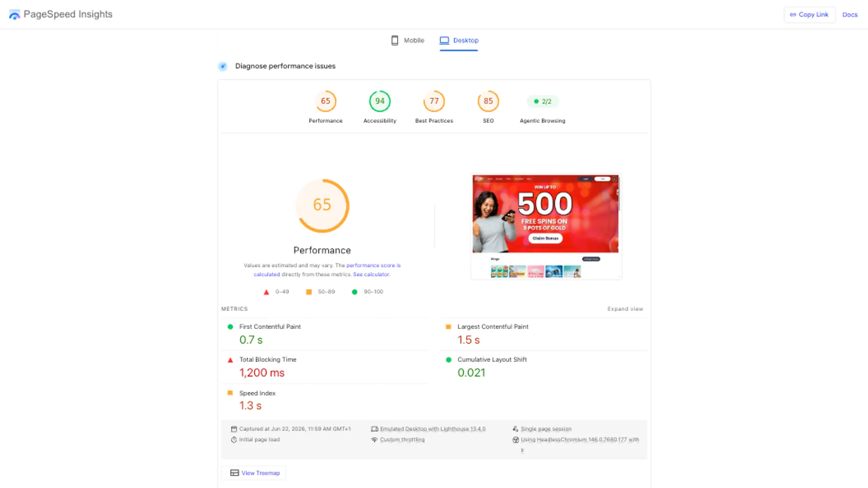This screenshot has height=488, width=868.
Task: Expand the Total Blocking Time metric
Action: tap(325, 367)
